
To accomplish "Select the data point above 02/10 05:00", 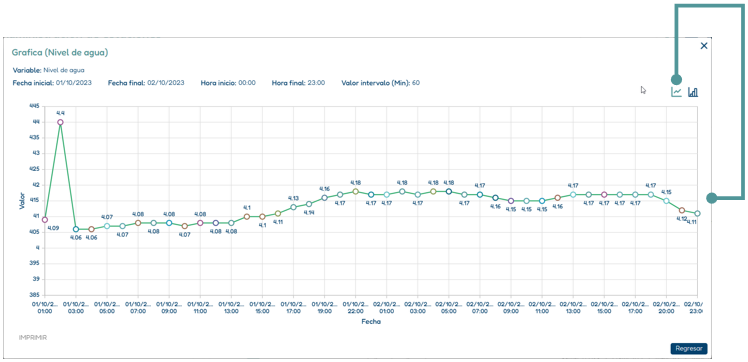I will click(448, 191).
